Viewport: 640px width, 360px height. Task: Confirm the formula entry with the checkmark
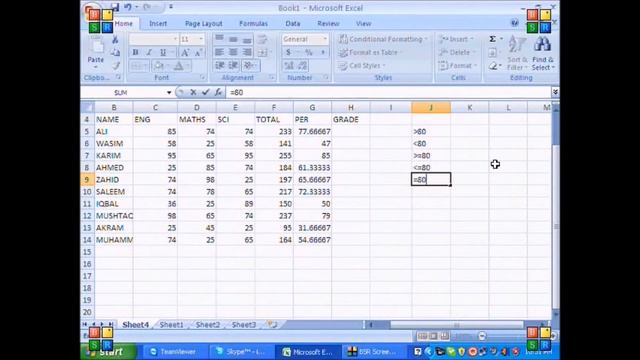click(x=205, y=92)
